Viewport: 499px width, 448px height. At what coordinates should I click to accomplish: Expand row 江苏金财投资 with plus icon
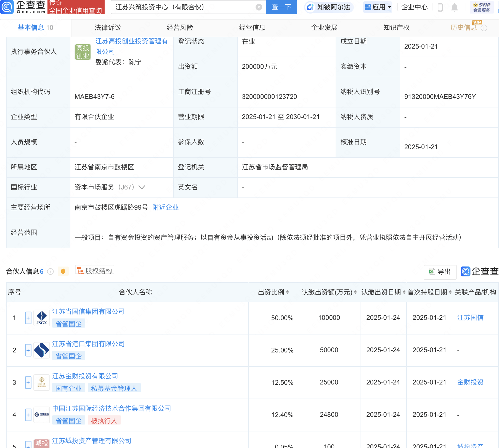[x=28, y=383]
